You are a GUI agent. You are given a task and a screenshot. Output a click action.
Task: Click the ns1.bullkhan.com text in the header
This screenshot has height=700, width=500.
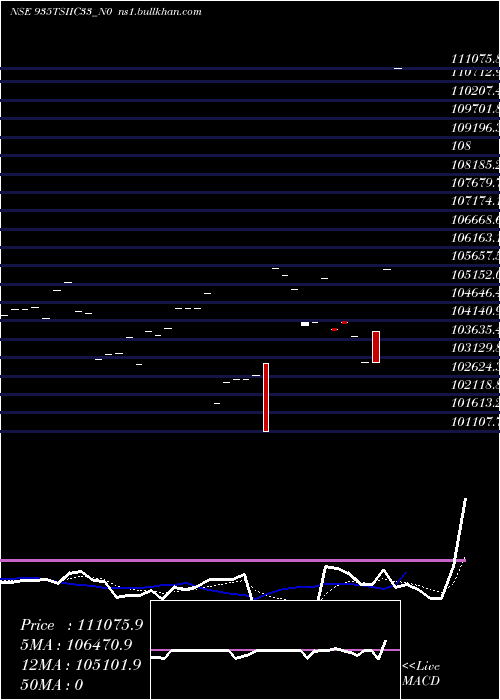pos(160,12)
